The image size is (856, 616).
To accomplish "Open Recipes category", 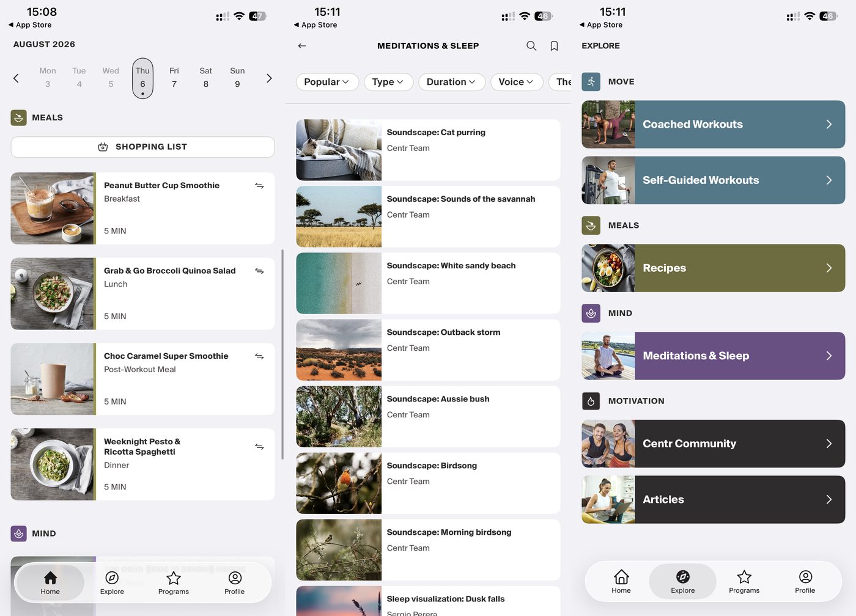I will 713,268.
